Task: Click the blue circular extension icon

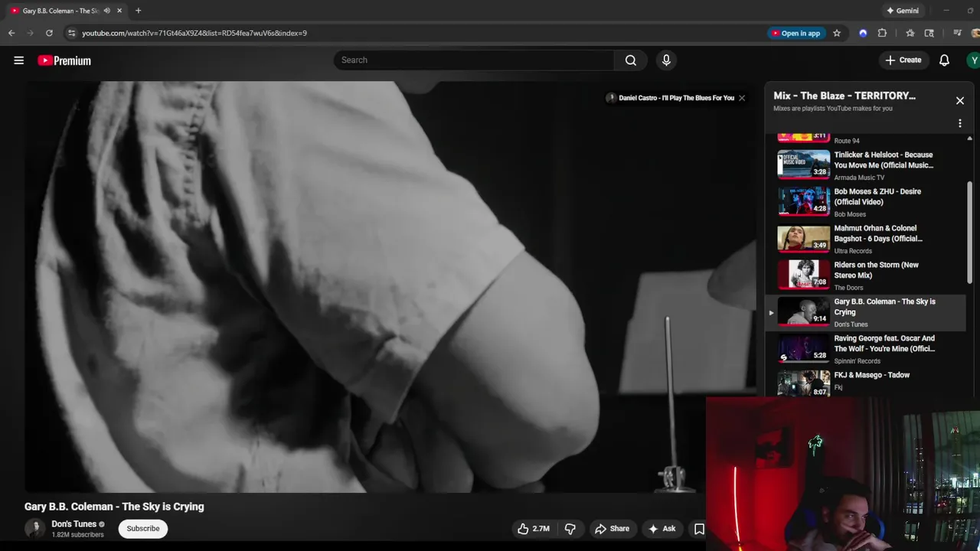Action: click(x=863, y=33)
